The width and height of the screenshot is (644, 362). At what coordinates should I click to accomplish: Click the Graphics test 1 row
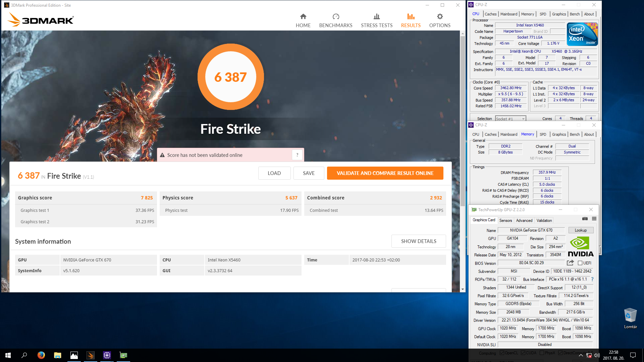[x=86, y=210]
